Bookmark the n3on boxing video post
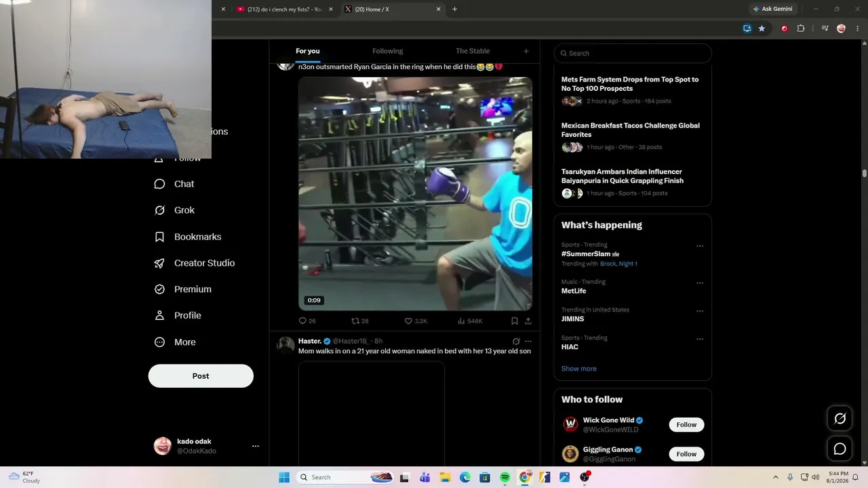The image size is (868, 488). pos(515,321)
